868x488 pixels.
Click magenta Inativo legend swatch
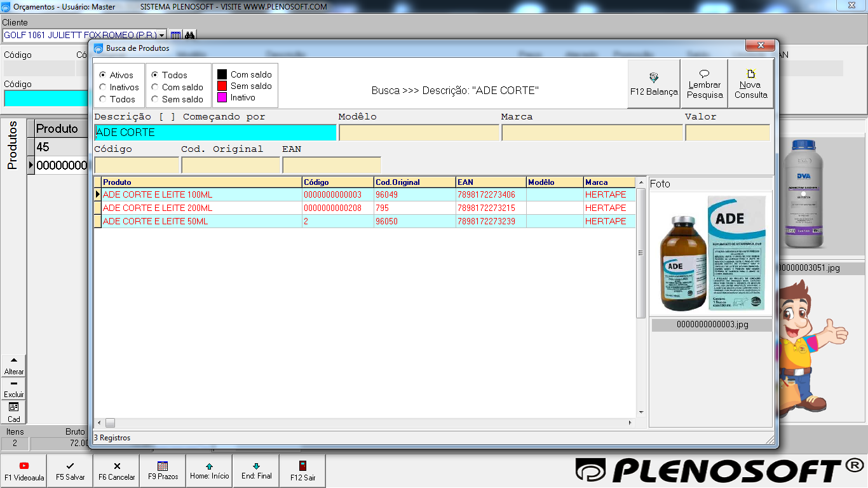point(222,97)
